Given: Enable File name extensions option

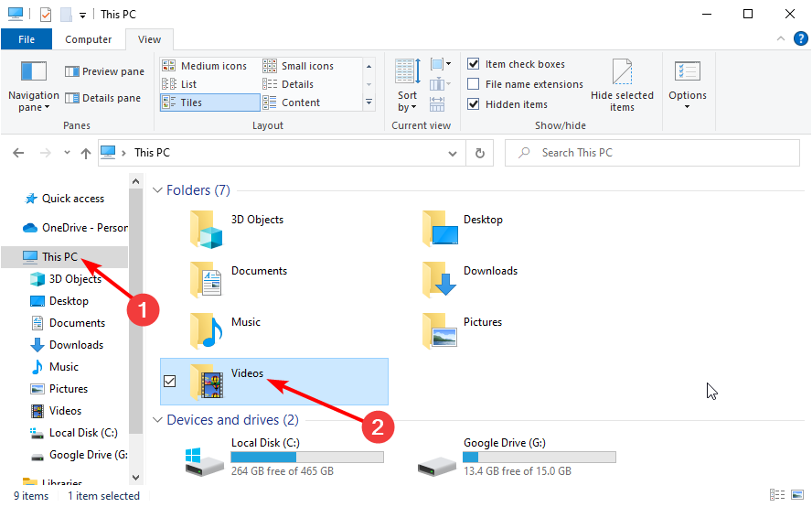Looking at the screenshot, I should 474,84.
